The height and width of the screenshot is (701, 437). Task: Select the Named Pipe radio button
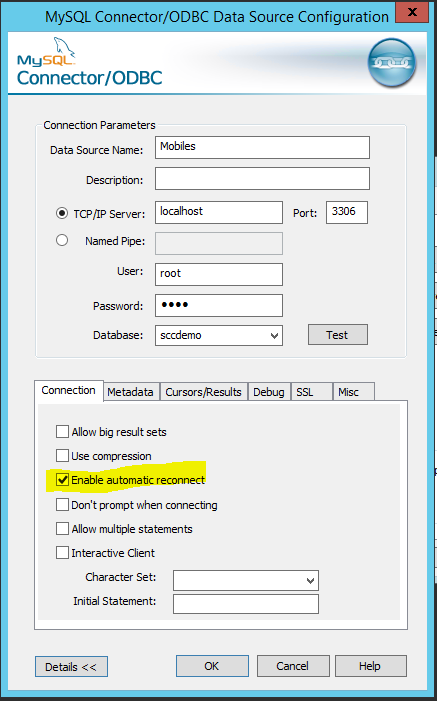click(x=62, y=241)
